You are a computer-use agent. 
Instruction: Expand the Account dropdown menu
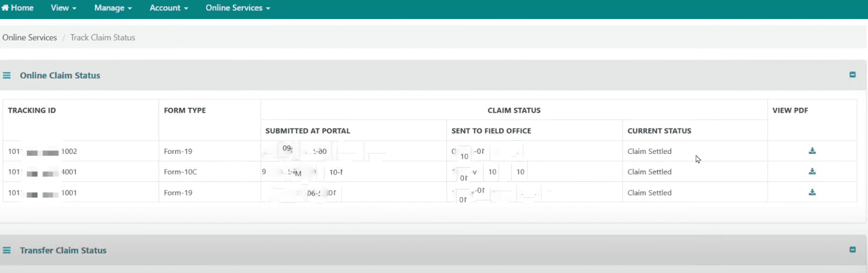[x=169, y=8]
